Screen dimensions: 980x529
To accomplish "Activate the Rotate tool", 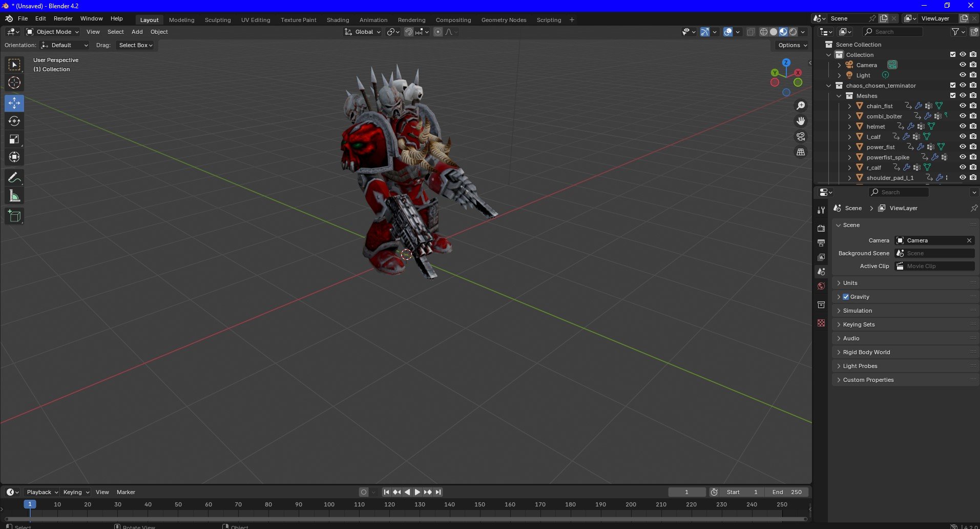I will (14, 121).
